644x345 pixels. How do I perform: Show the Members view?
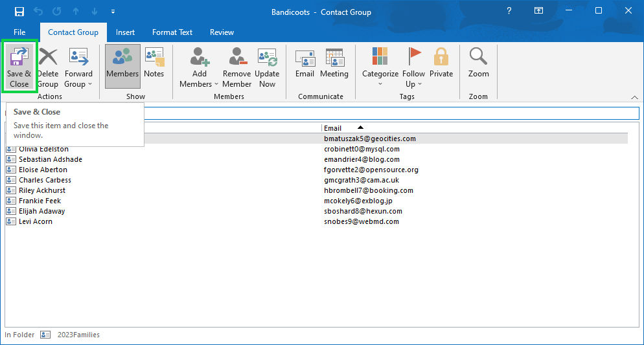pos(122,67)
